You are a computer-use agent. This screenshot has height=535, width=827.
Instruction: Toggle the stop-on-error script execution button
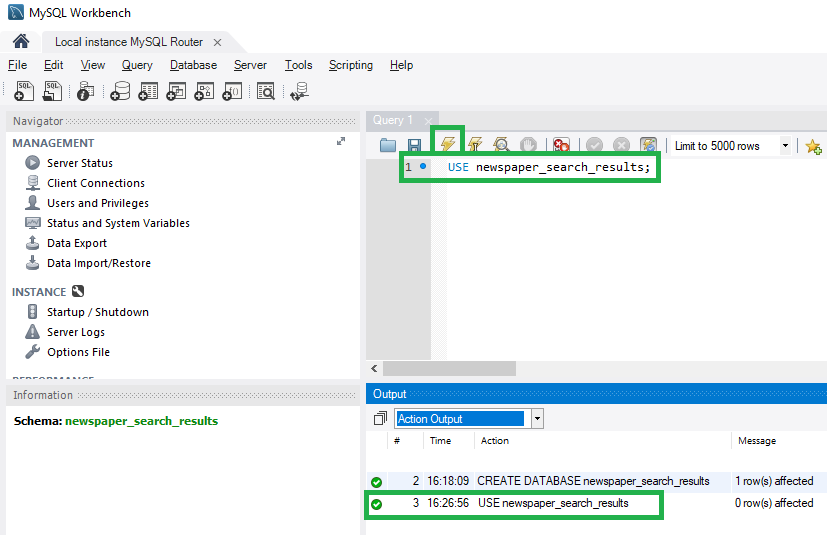click(x=562, y=146)
